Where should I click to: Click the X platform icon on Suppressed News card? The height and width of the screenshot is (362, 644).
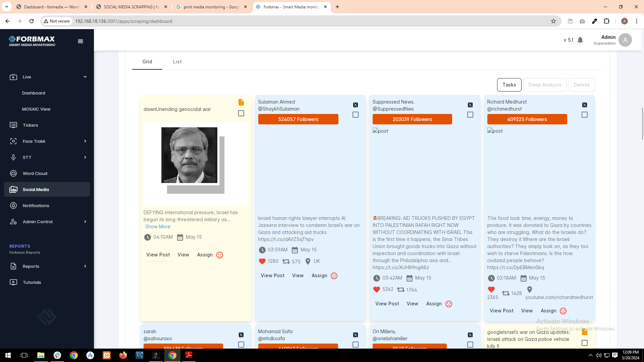pyautogui.click(x=470, y=105)
